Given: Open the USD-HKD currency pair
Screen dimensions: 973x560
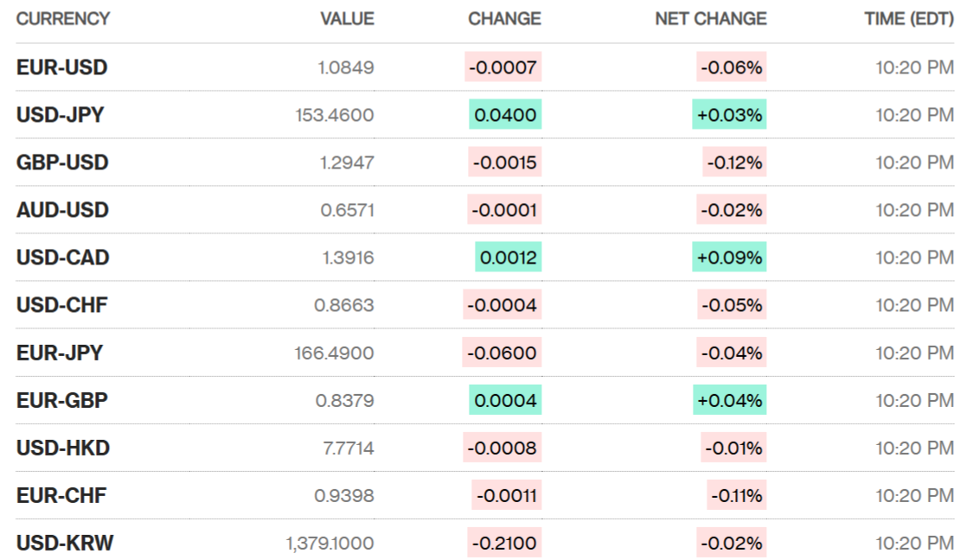Looking at the screenshot, I should [62, 448].
